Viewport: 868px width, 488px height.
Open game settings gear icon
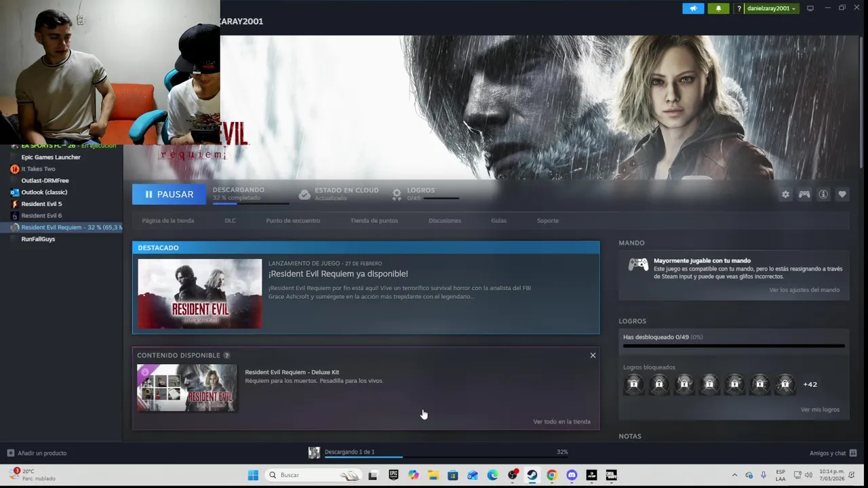point(785,195)
